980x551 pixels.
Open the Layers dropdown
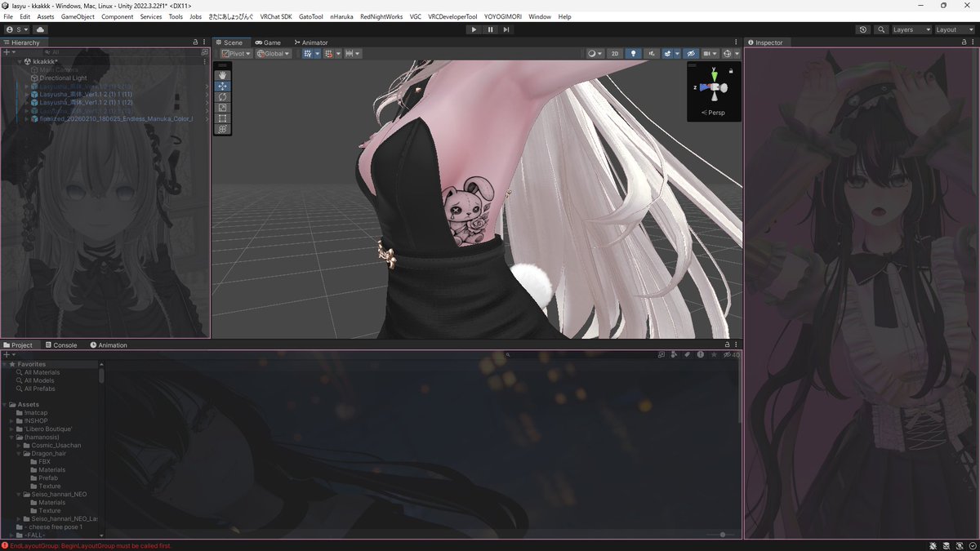coord(911,29)
